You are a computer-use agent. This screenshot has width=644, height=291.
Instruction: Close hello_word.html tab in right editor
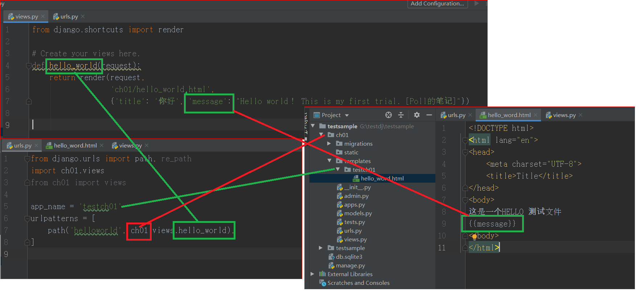pyautogui.click(x=536, y=115)
